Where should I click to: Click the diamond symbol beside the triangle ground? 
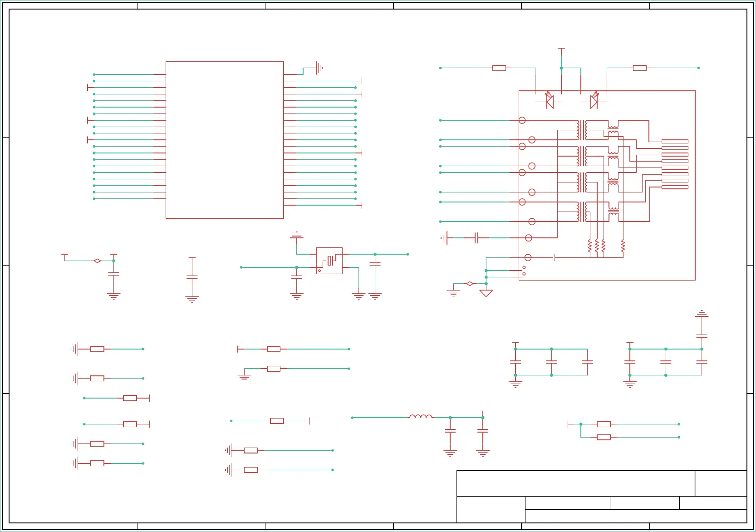tap(470, 284)
